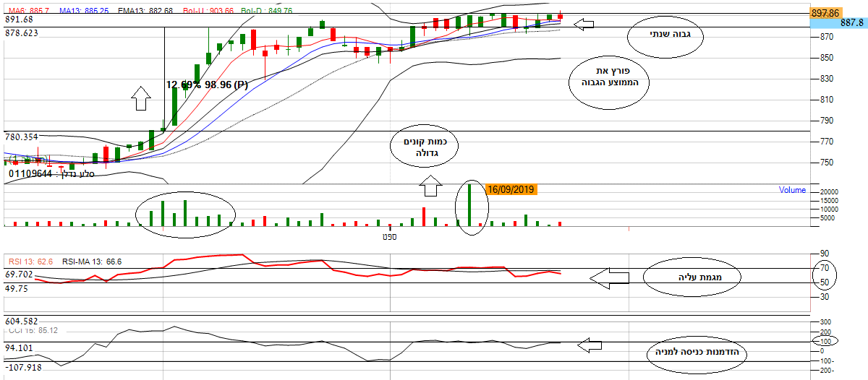Click the left arrow in the CCI panel
The image size is (868, 380).
click(590, 346)
